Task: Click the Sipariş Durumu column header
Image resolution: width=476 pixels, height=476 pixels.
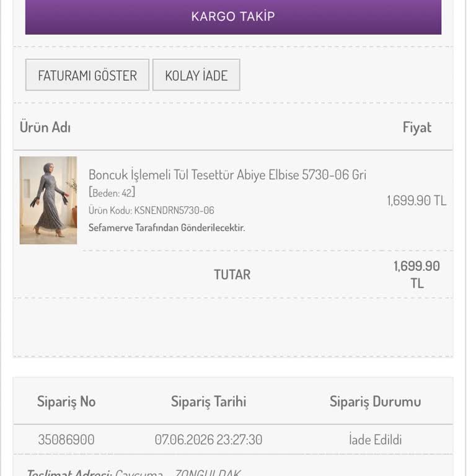Action: click(x=375, y=402)
